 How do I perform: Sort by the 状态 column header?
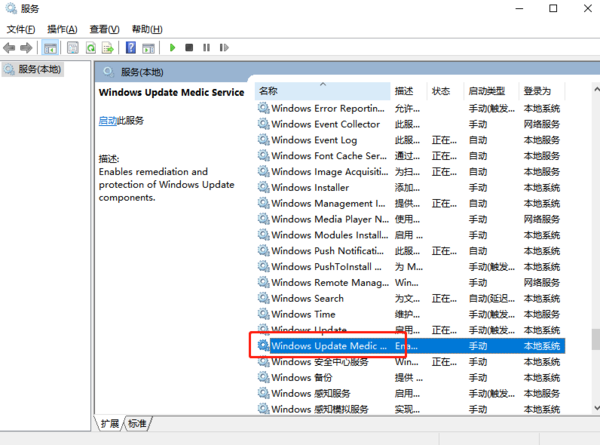click(x=445, y=91)
